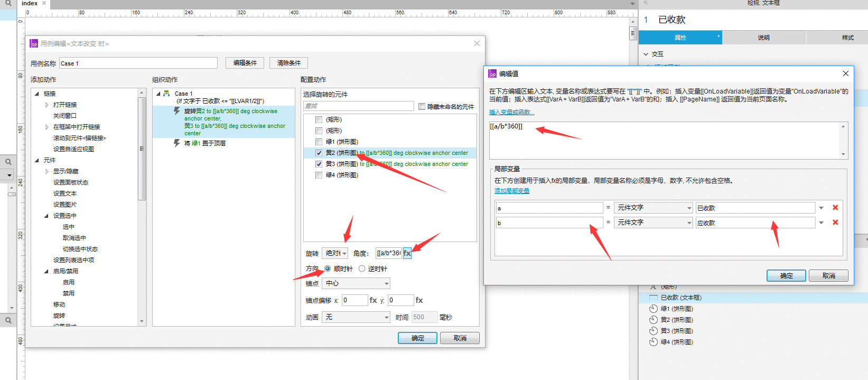Viewport: 868px width, 380px height.
Task: Click the pie icon of 黄3 in outline
Action: tap(654, 331)
